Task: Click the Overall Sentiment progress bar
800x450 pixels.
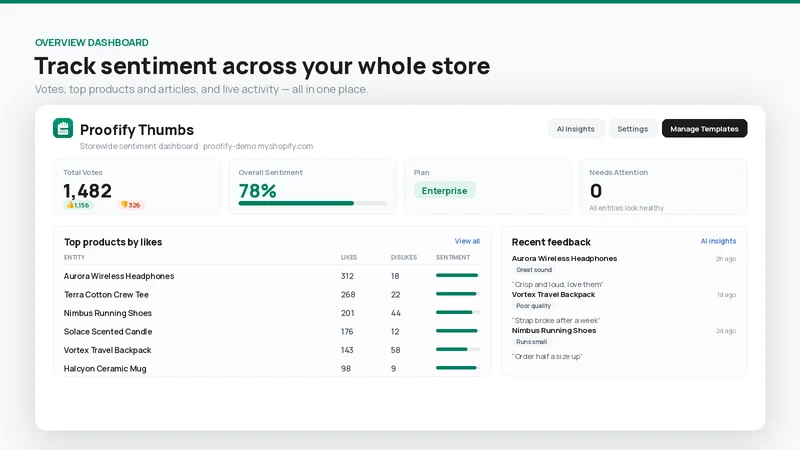Action: tap(312, 203)
